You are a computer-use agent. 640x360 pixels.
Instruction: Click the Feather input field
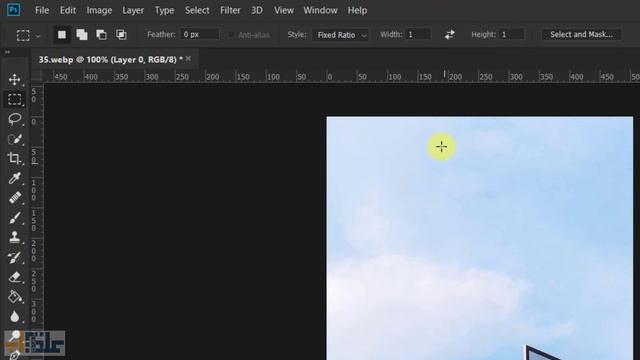point(200,35)
